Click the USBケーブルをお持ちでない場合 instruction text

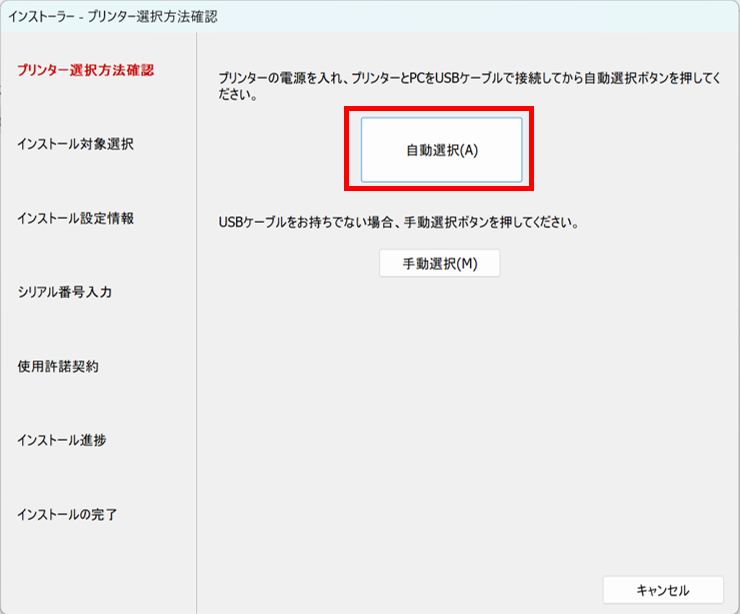(399, 222)
